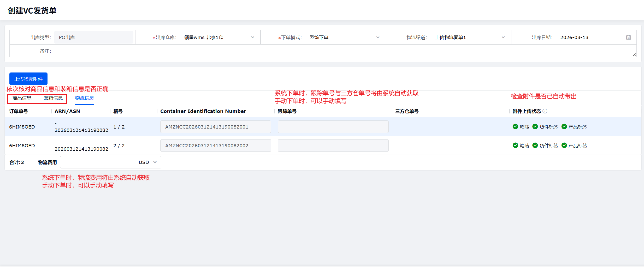This screenshot has height=267, width=644.
Task: Click second row 产品标签 green check icon
Action: click(564, 145)
